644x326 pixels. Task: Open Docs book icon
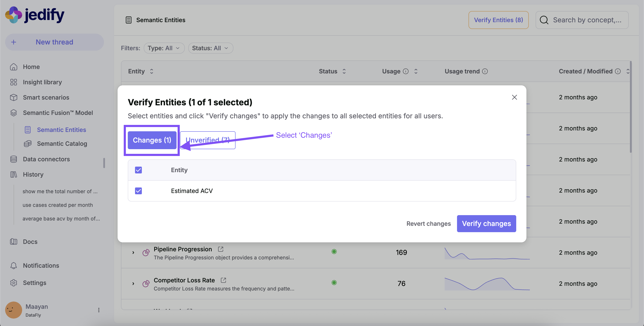coord(13,242)
